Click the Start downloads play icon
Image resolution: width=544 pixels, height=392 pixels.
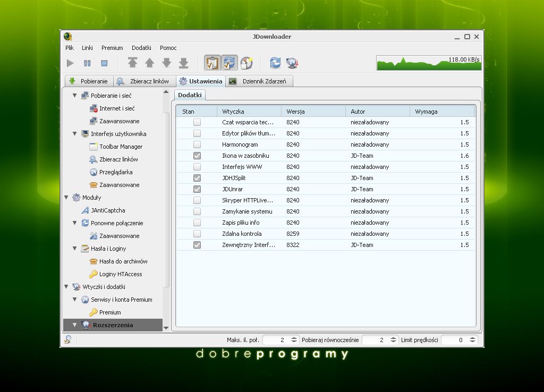(x=70, y=63)
